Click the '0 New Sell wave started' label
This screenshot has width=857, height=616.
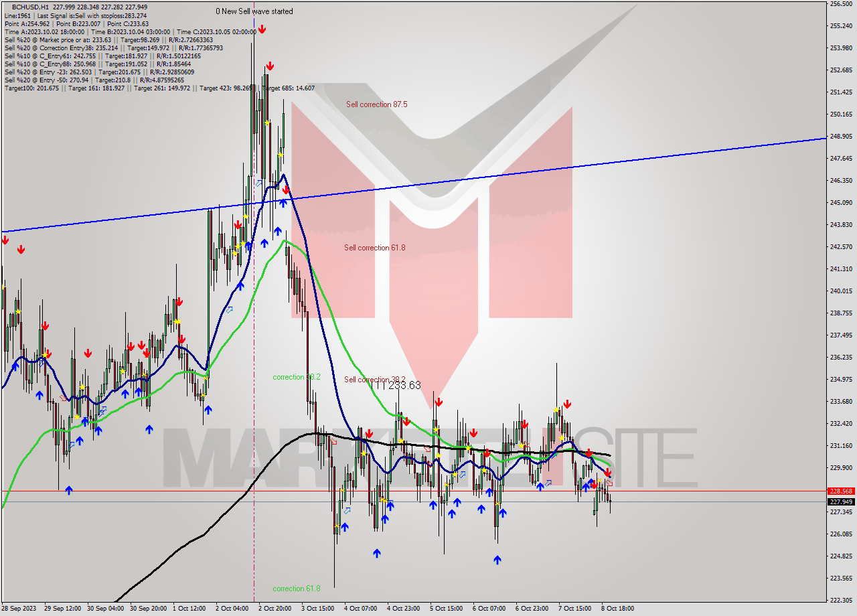[x=254, y=11]
